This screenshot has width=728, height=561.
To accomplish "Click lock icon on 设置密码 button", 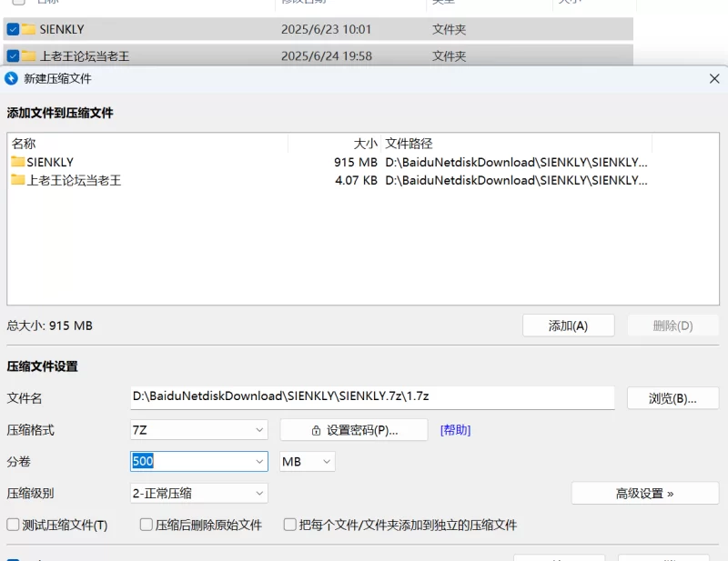I will click(316, 430).
